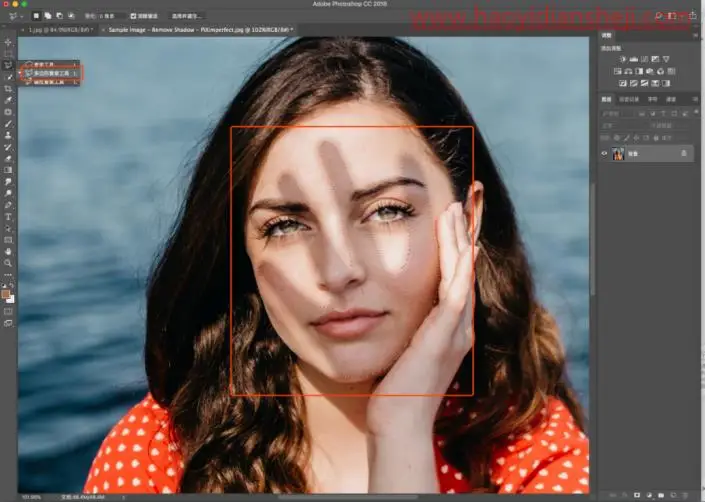This screenshot has width=705, height=502.
Task: Select the Pen tool
Action: [x=8, y=205]
